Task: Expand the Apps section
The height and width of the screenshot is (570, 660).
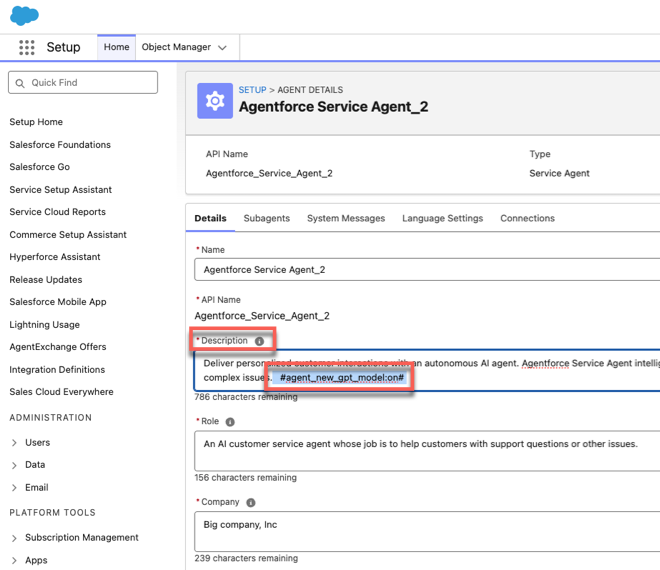Action: click(14, 561)
